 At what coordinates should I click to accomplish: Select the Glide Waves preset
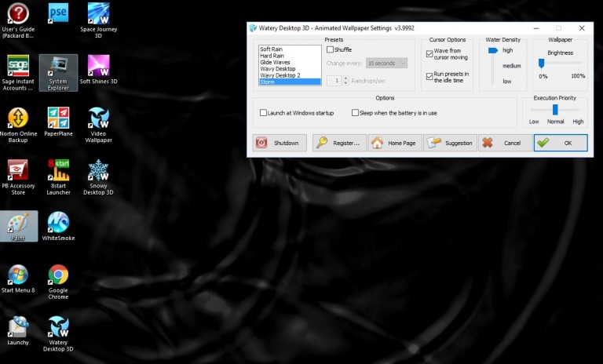(274, 62)
